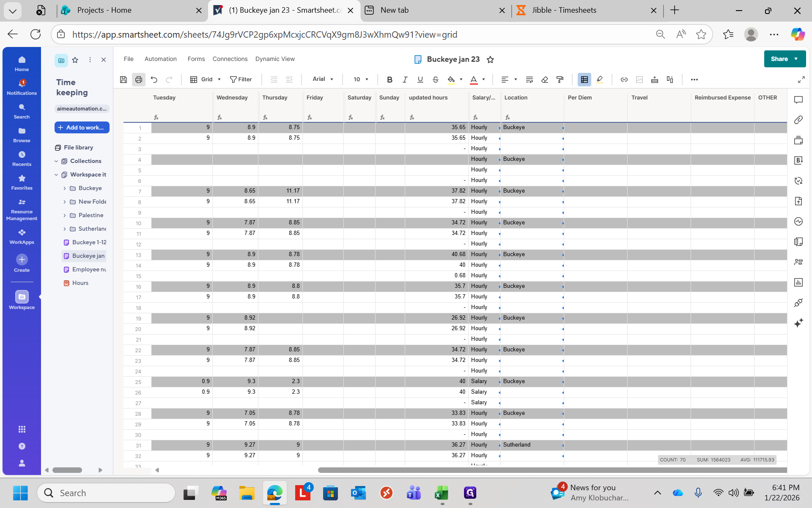Image resolution: width=812 pixels, height=508 pixels.
Task: Open the Grid view dropdown
Action: tap(206, 80)
